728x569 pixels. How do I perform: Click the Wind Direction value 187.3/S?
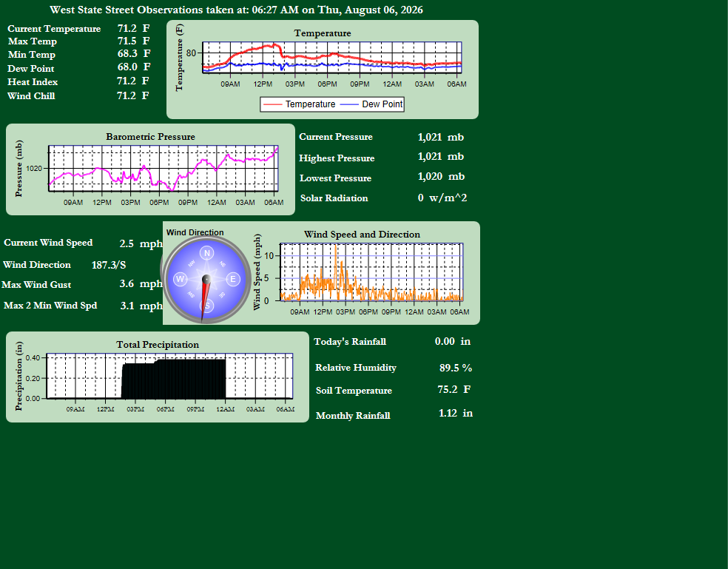109,265
